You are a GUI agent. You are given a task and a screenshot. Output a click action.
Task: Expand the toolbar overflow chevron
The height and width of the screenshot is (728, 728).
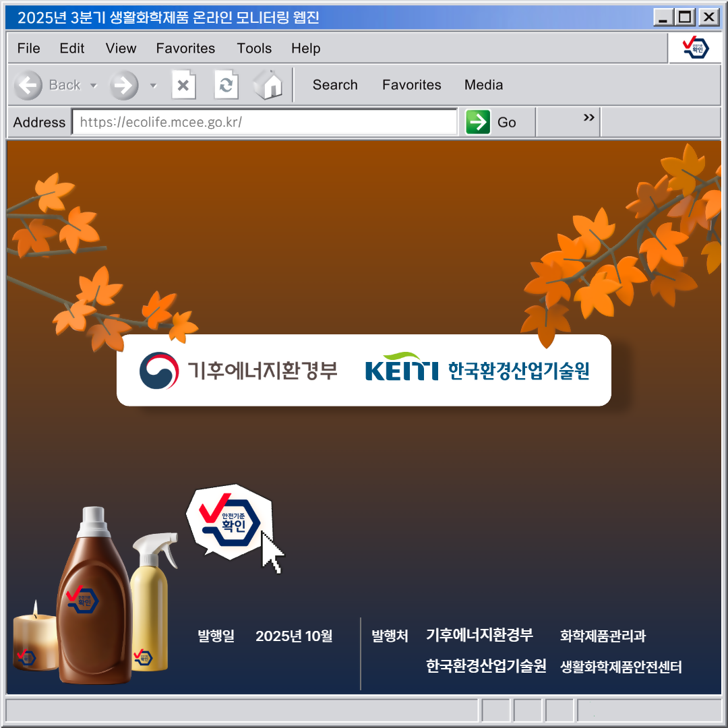point(588,118)
